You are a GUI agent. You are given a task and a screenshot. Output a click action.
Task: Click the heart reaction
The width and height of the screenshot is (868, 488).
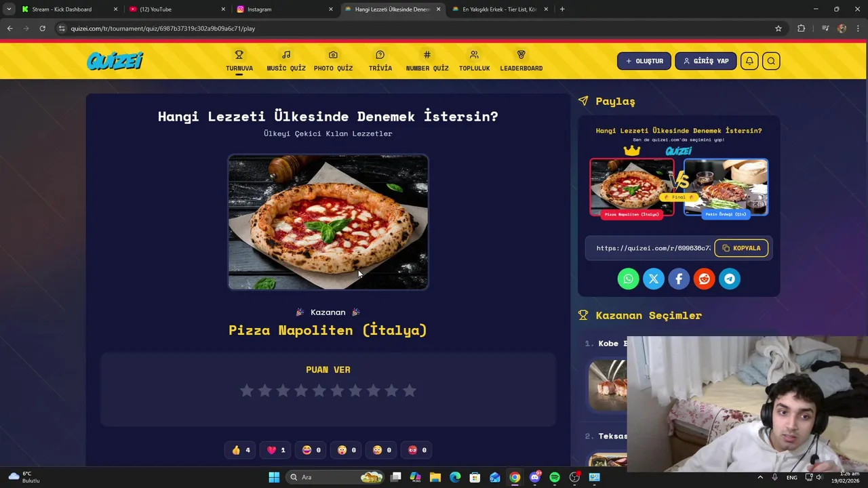[275, 450]
